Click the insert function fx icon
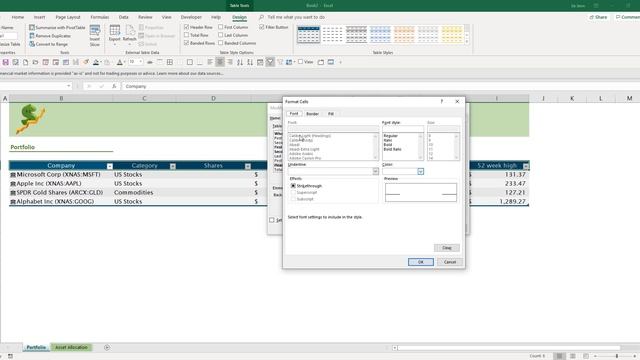Viewport: 640px width, 360px height. click(x=114, y=87)
